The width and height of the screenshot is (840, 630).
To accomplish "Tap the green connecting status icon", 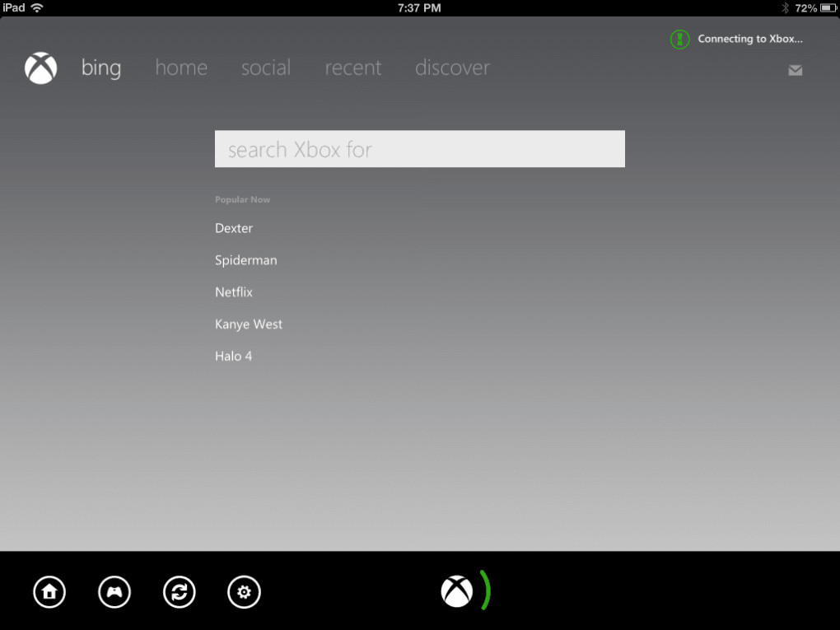I will tap(679, 39).
